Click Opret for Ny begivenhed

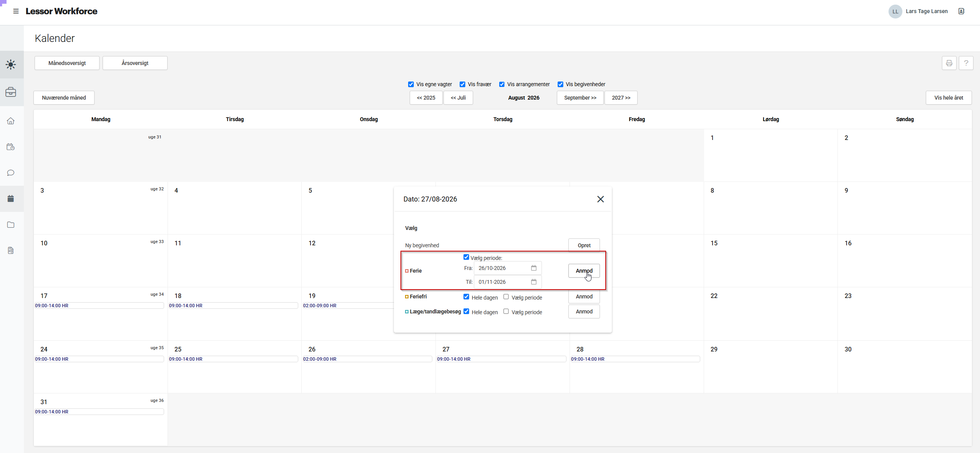pyautogui.click(x=584, y=245)
